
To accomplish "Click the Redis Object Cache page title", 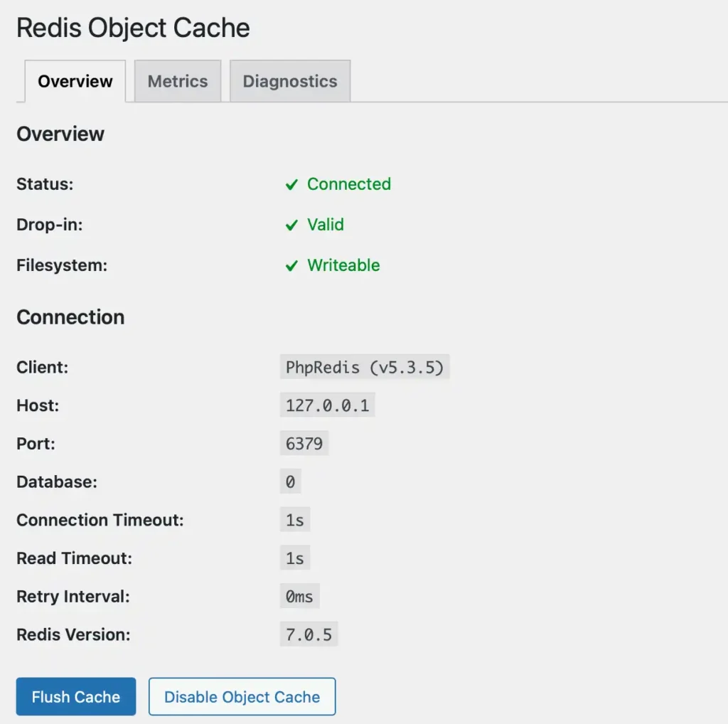I will (133, 28).
